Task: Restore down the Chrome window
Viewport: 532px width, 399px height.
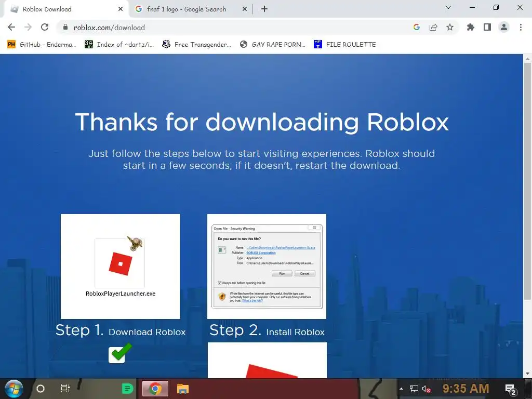Action: click(496, 7)
